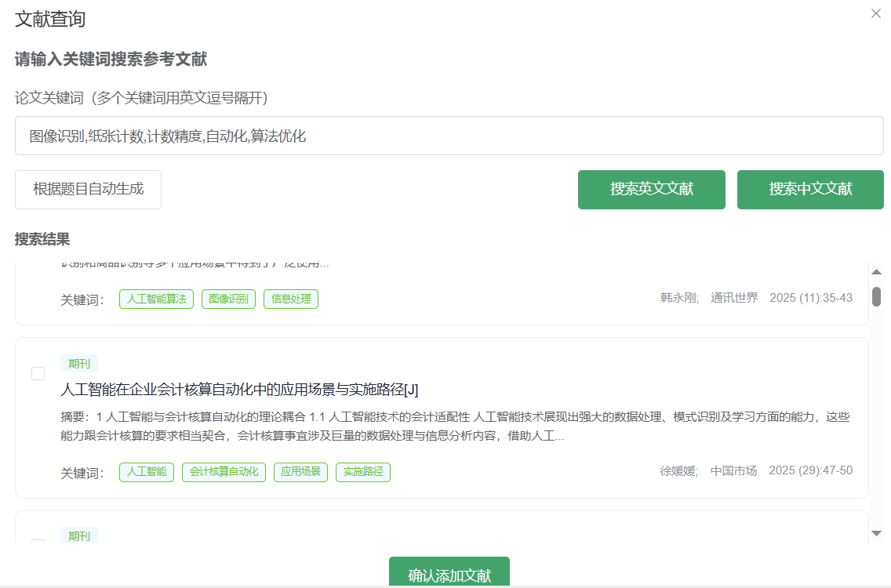The image size is (891, 588).
Task: Click the green 期刊 badge
Action: pos(78,363)
